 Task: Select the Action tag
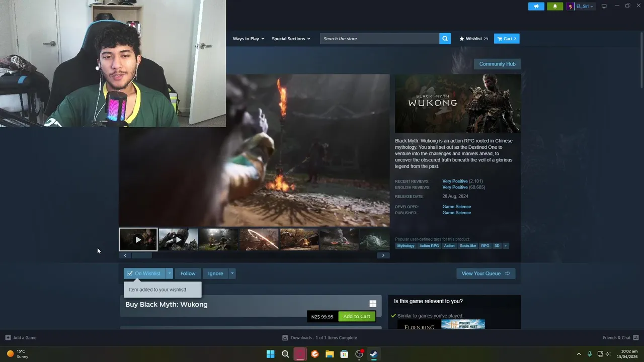coord(449,246)
